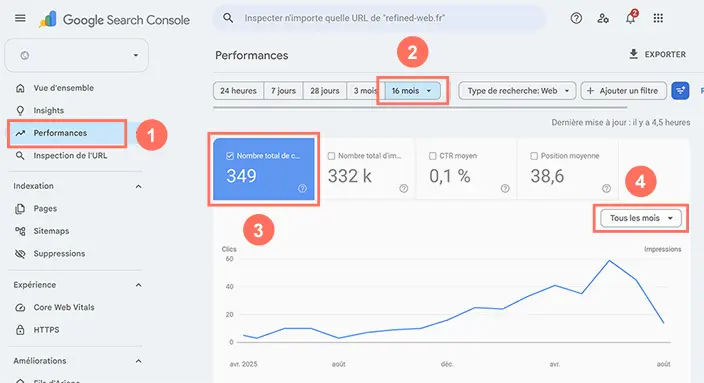Viewport: 704px width, 383px height.
Task: Uncheck the Nombre total de clics checkbox
Action: (x=230, y=156)
